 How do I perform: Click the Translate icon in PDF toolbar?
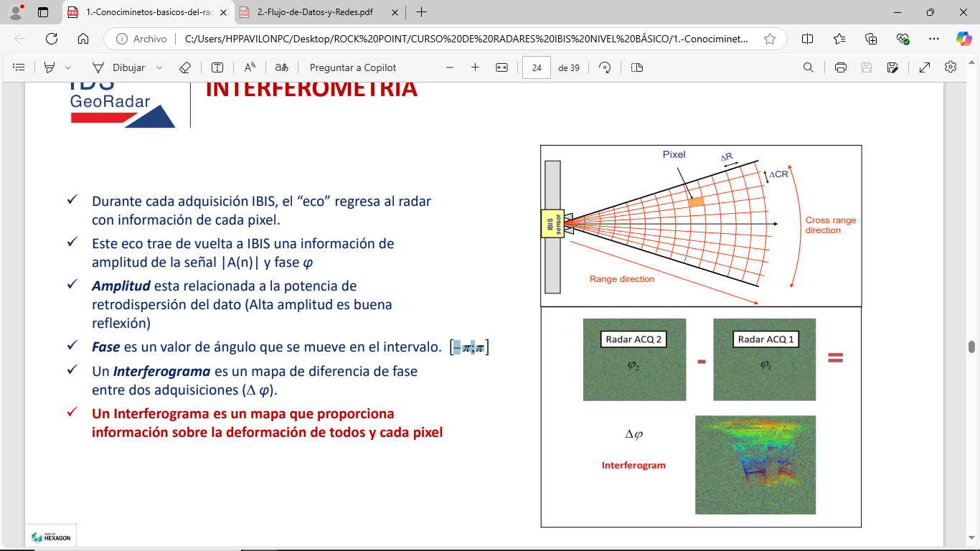coord(282,67)
